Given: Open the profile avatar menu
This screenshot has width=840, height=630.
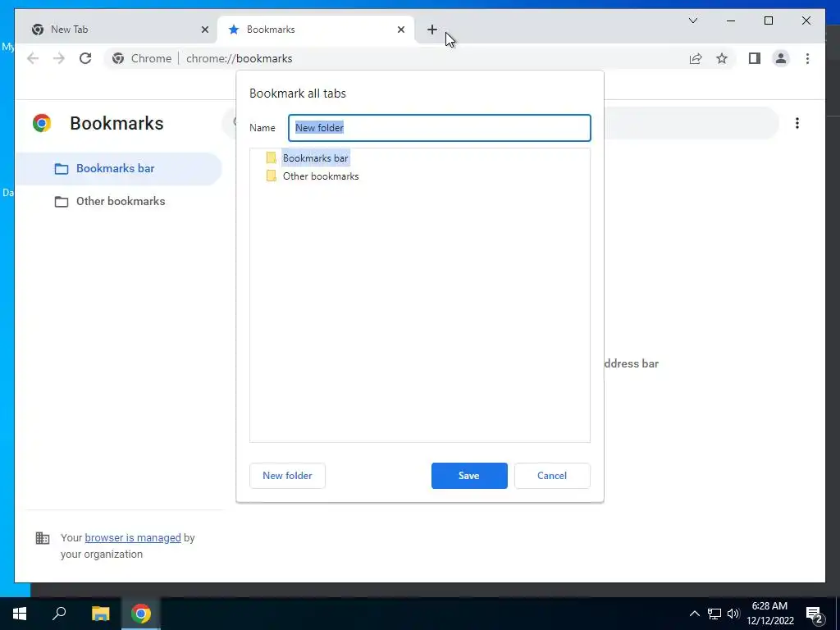Looking at the screenshot, I should 781,58.
